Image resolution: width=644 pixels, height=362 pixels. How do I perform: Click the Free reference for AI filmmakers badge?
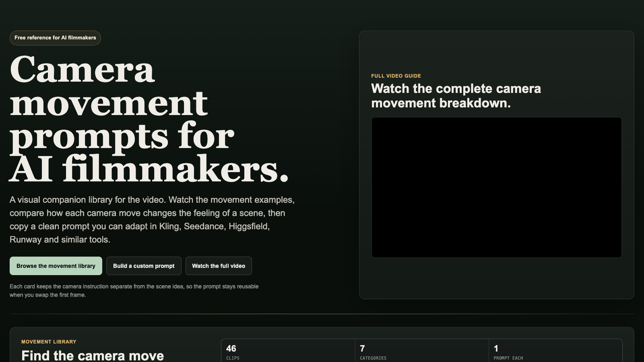[55, 38]
